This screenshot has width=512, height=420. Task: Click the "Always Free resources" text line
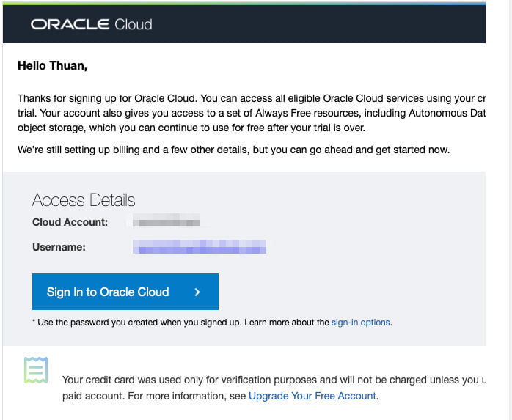[x=251, y=113]
